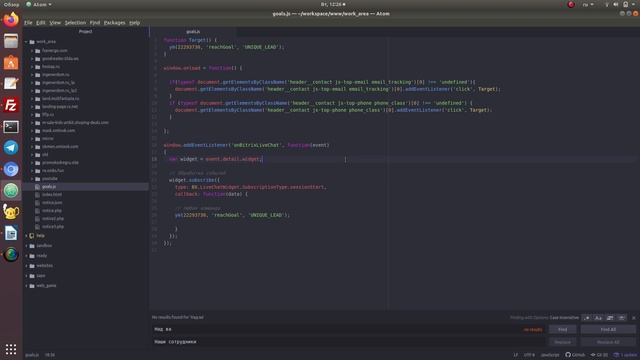The width and height of the screenshot is (640, 360).
Task: Click the goals.js file icon in the tree
Action: coord(38,187)
